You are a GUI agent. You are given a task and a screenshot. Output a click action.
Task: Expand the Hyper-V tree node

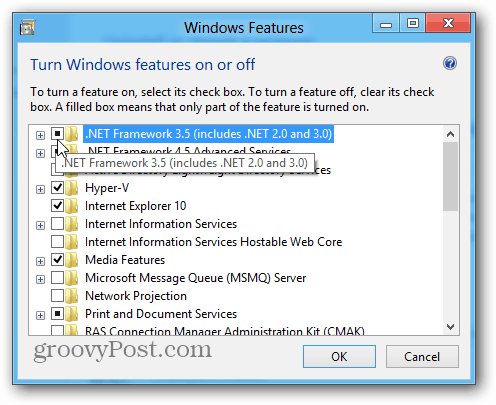[x=40, y=189]
